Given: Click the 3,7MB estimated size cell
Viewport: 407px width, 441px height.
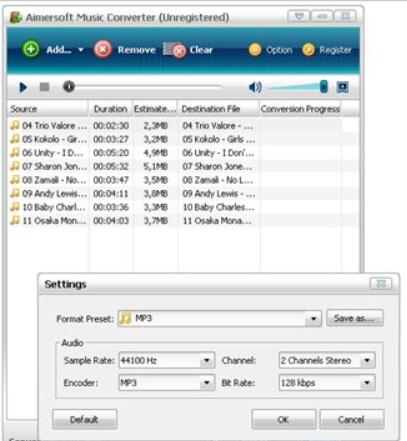Looking at the screenshot, I should (156, 221).
